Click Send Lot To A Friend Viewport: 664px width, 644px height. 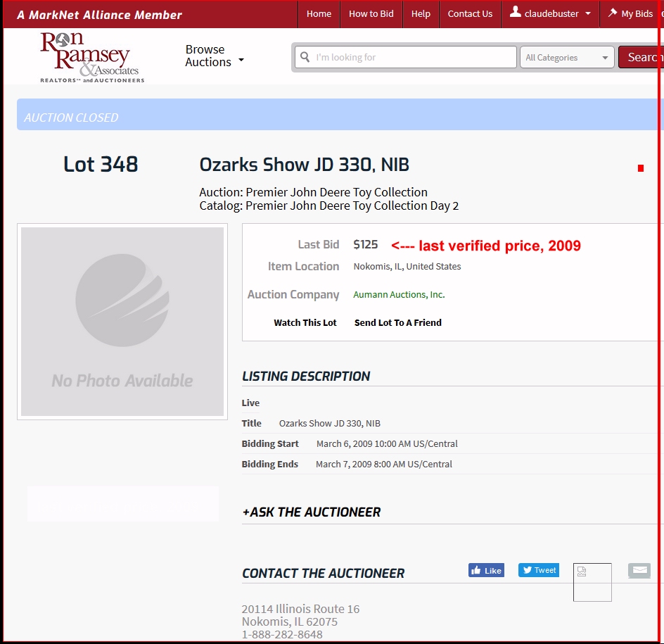coord(397,323)
